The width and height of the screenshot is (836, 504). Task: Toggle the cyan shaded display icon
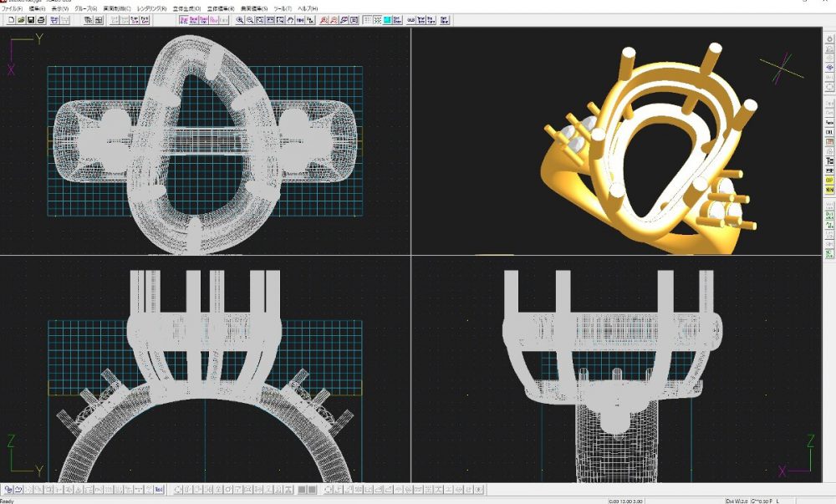388,20
